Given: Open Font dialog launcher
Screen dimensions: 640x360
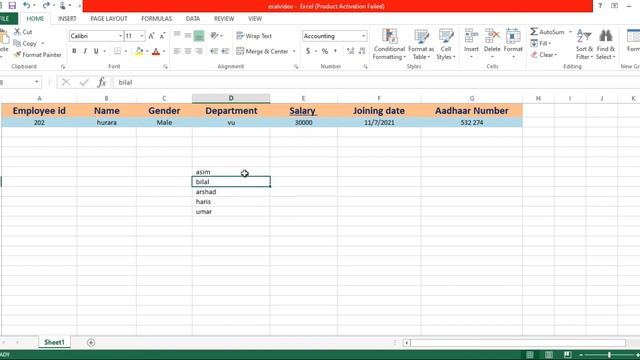Looking at the screenshot, I should tap(165, 67).
